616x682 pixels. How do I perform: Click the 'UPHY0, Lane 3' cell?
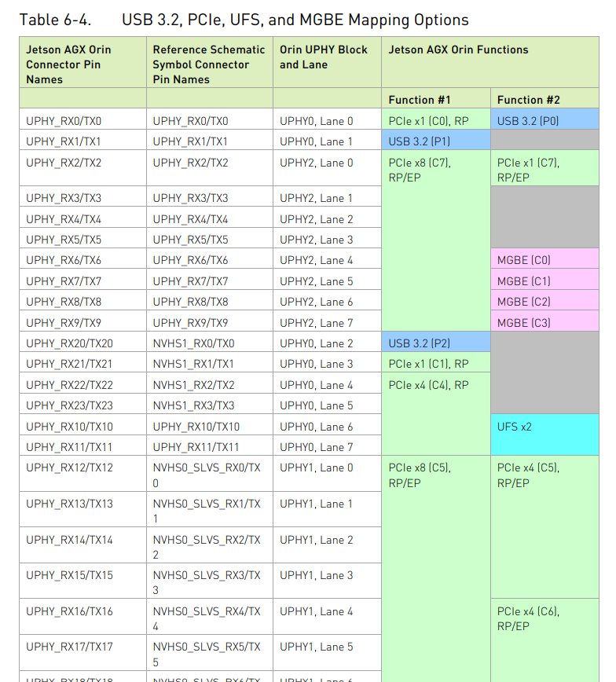[327, 362]
